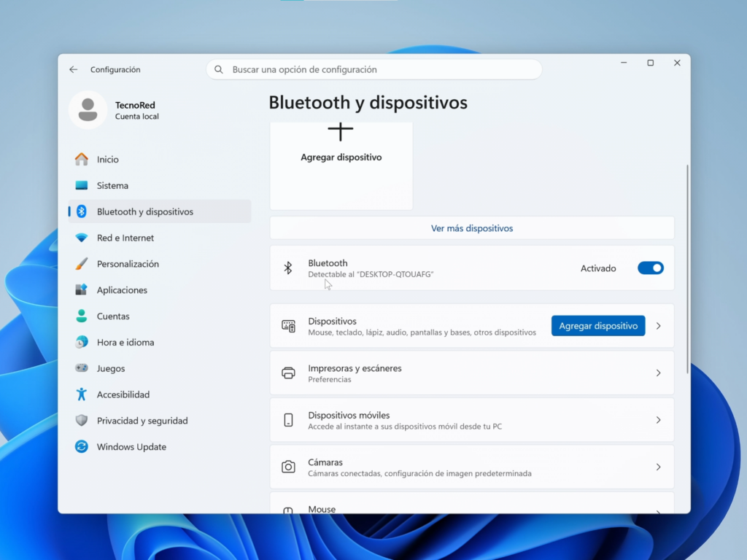Click the vertical scrollbar in settings pane
This screenshot has width=747, height=560.
[x=687, y=269]
